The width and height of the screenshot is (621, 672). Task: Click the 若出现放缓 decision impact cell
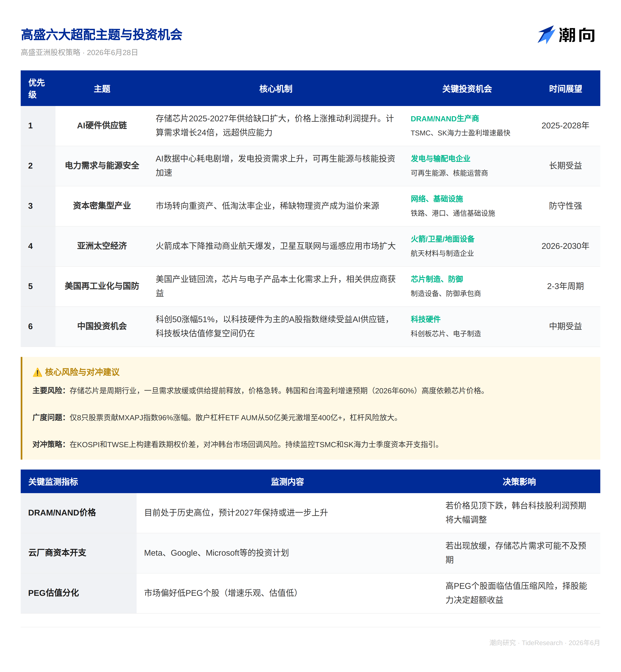[x=519, y=553]
